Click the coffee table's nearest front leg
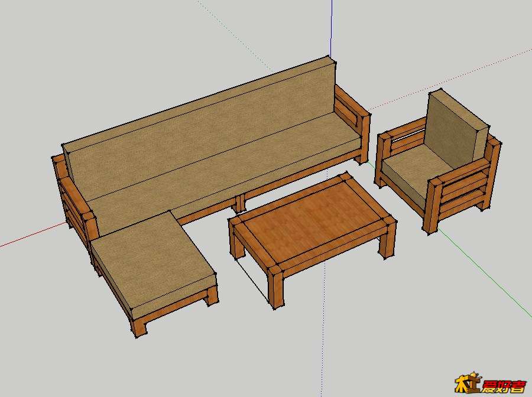 tap(277, 288)
